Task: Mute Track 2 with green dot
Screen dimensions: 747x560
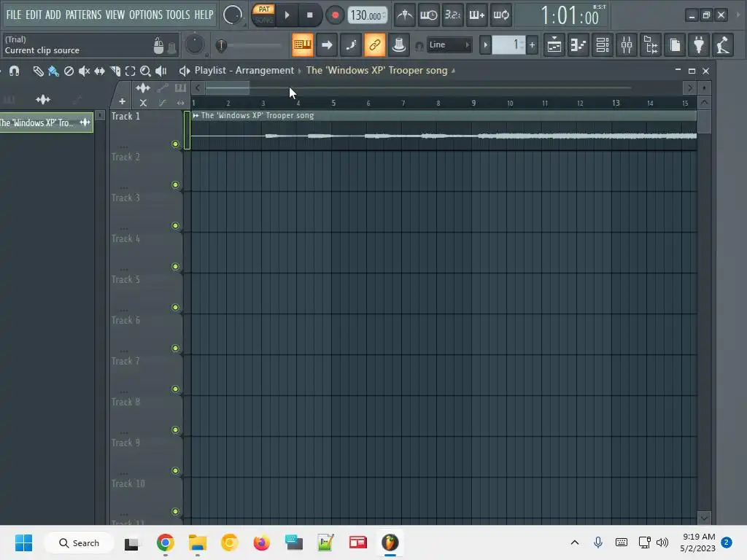Action: (x=175, y=184)
